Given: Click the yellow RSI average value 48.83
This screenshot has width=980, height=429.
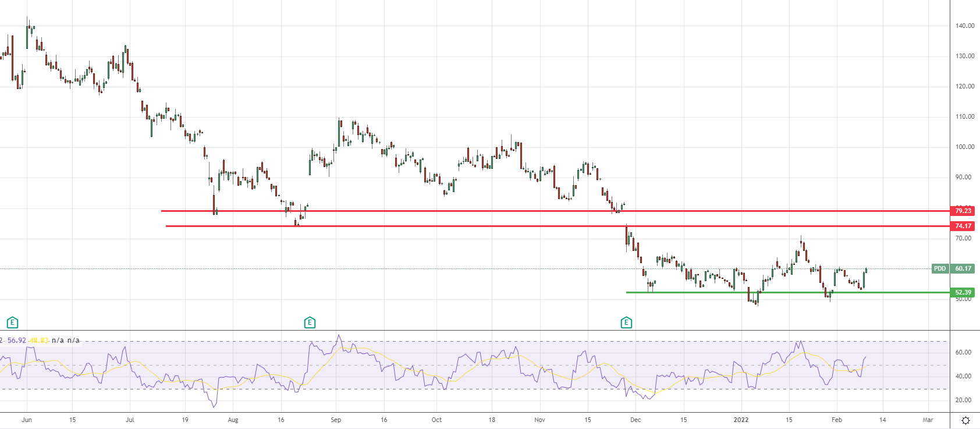Looking at the screenshot, I should coord(39,341).
